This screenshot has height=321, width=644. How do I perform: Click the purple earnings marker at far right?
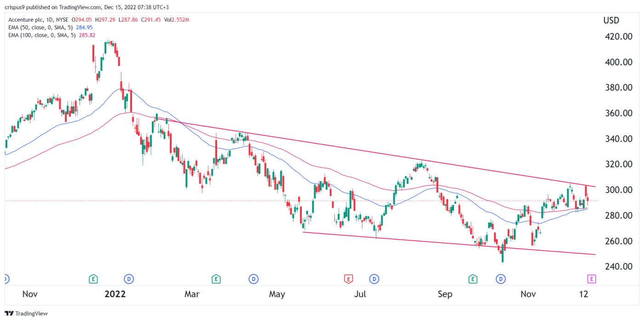(x=592, y=278)
